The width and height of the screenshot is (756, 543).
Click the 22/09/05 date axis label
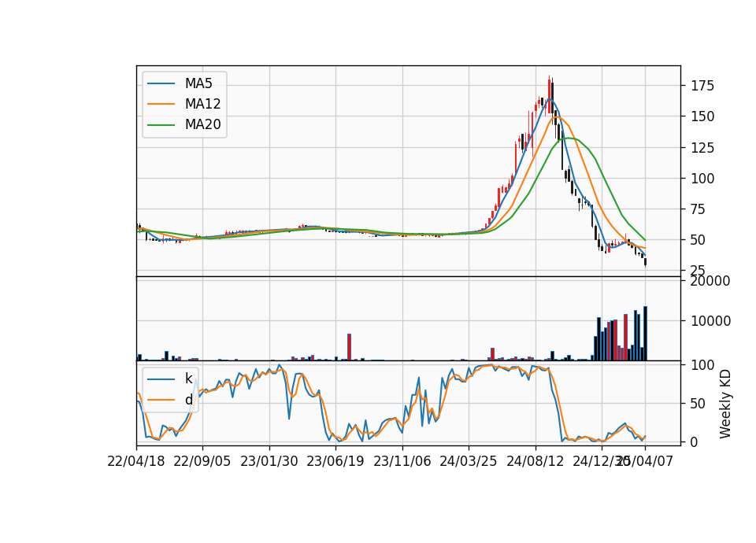[202, 461]
